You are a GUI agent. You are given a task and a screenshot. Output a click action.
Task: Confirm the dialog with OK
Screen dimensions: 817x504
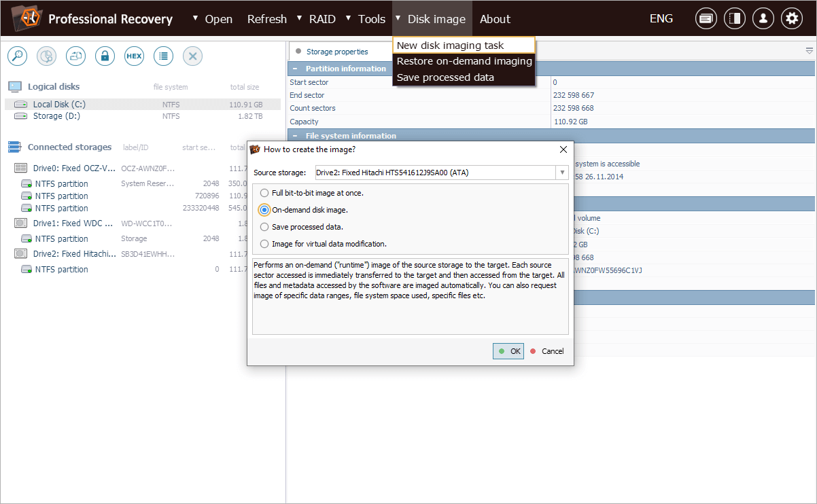[508, 351]
